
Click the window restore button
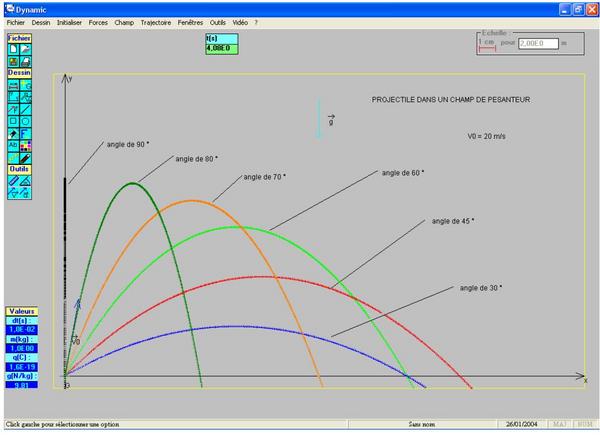[x=578, y=10]
